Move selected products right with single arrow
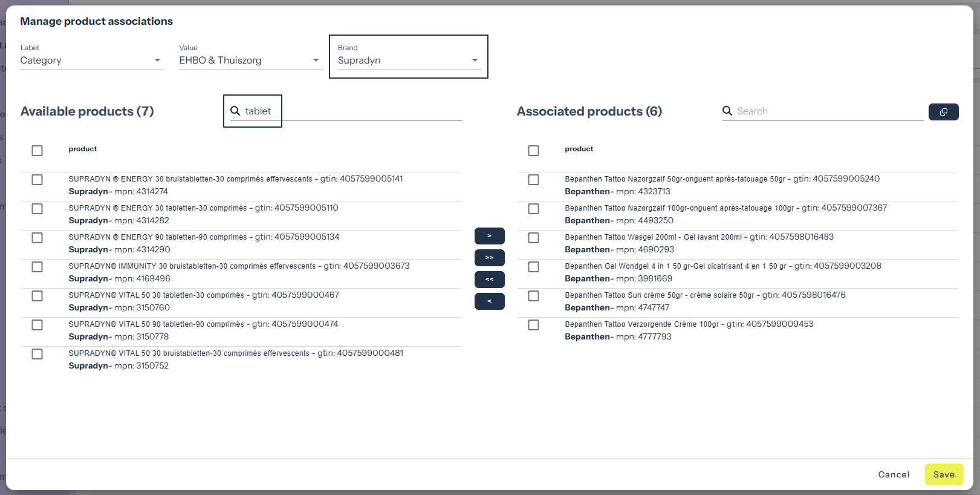This screenshot has width=980, height=495. click(489, 236)
